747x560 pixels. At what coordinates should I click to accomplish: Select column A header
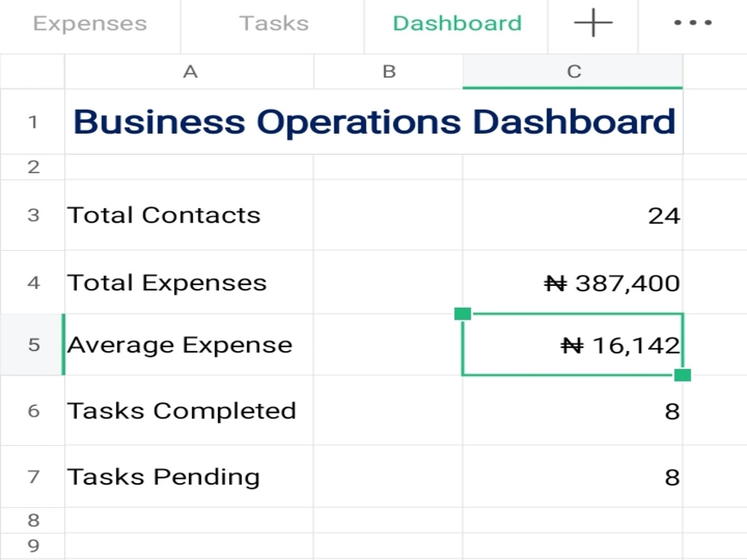189,72
